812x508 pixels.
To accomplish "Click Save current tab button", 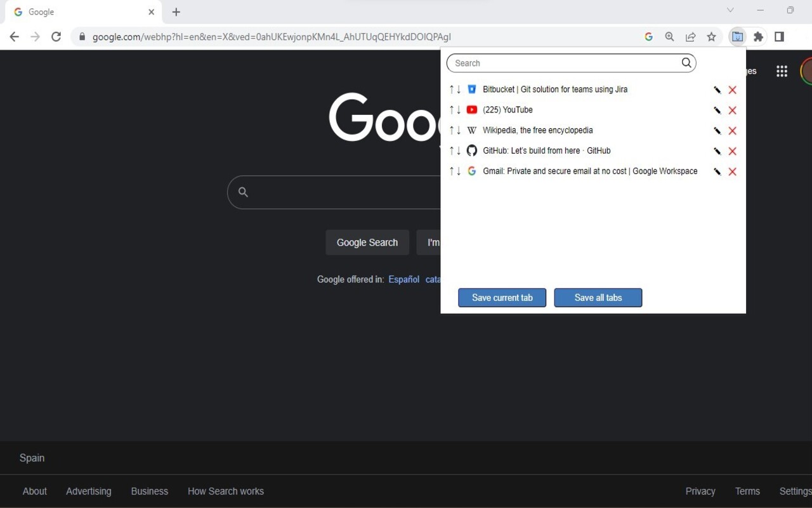I will pyautogui.click(x=502, y=298).
